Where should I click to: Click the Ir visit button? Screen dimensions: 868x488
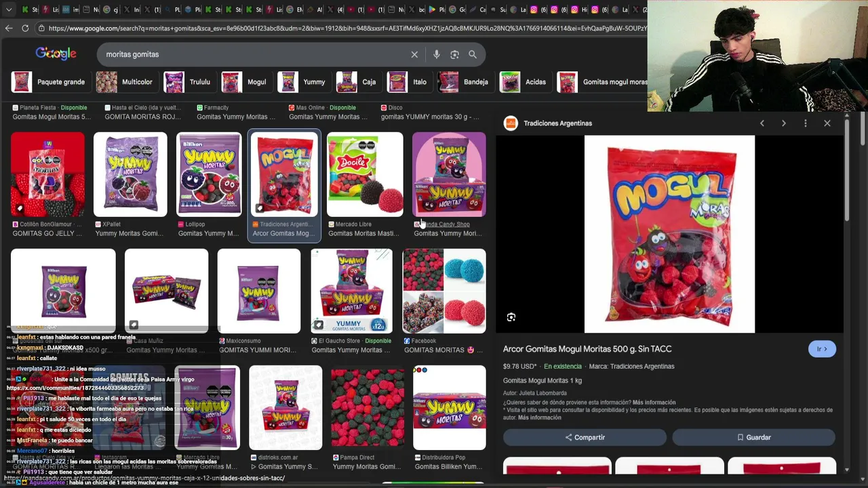[822, 349]
